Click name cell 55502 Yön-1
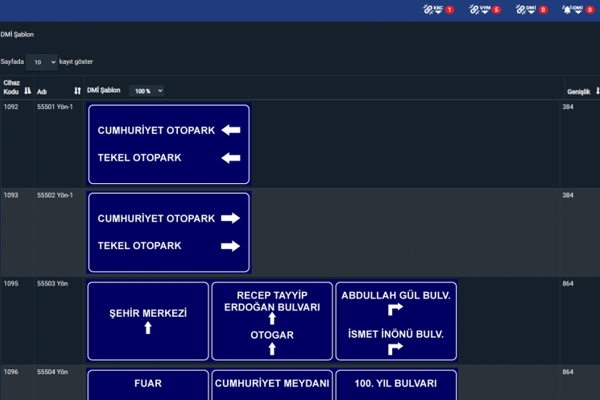The image size is (600, 400). point(55,195)
